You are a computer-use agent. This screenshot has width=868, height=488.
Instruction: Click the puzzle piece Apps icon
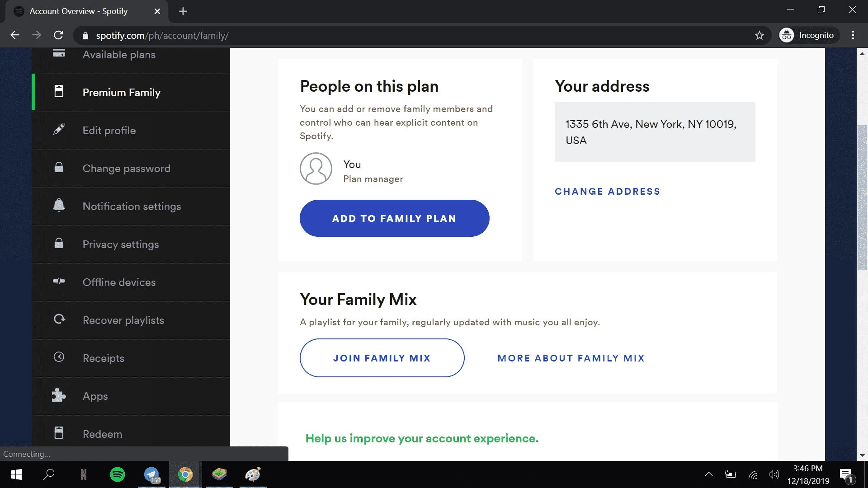pos(59,395)
